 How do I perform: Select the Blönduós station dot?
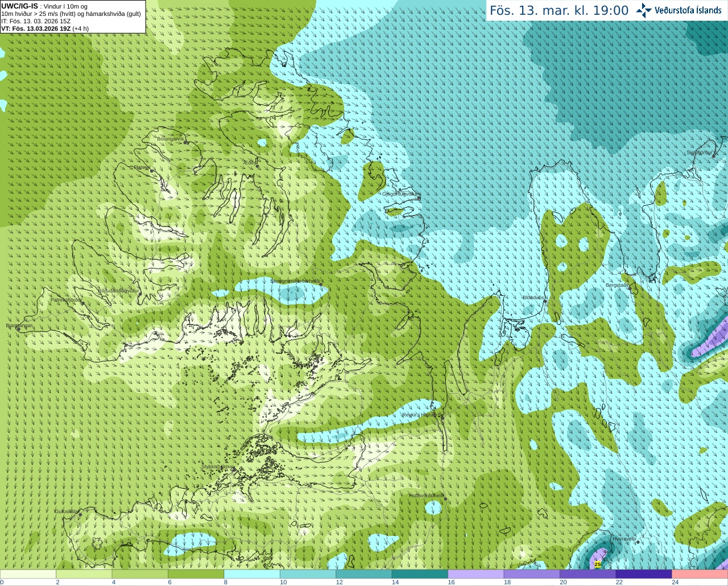[545, 302]
